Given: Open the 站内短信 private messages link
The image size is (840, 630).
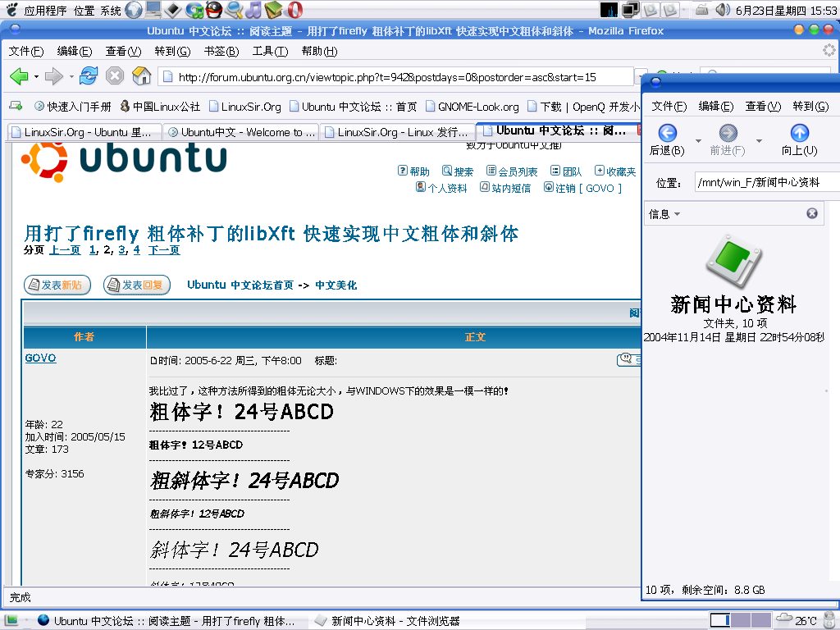Looking at the screenshot, I should click(505, 188).
